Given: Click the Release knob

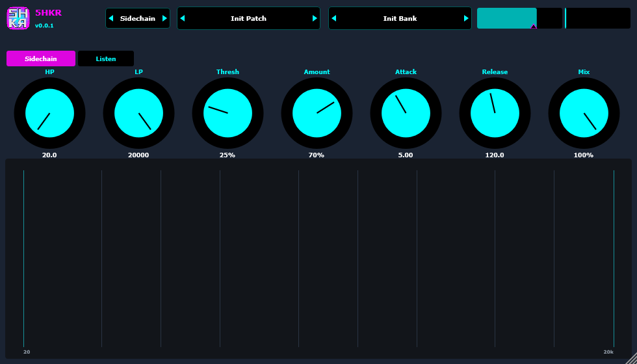Looking at the screenshot, I should [495, 113].
